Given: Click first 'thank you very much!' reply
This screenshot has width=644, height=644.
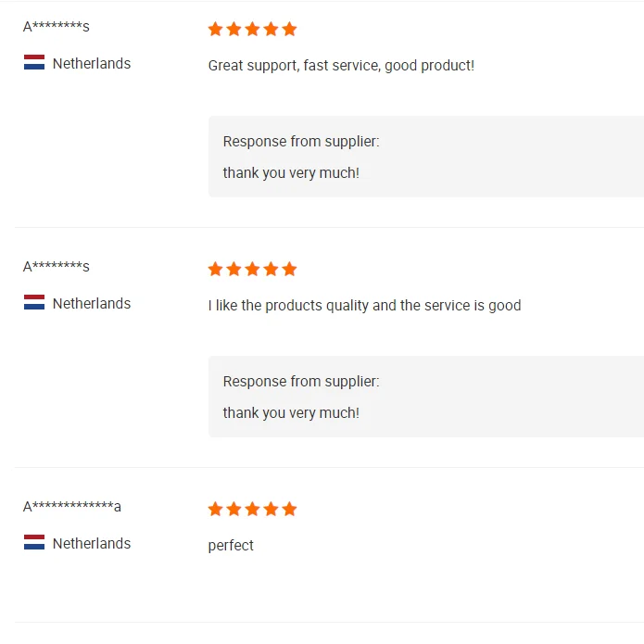Looking at the screenshot, I should tap(291, 173).
